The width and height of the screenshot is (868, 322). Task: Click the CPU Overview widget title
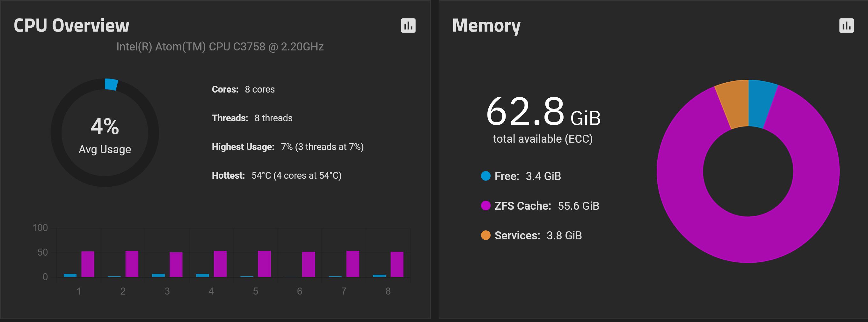tap(71, 26)
